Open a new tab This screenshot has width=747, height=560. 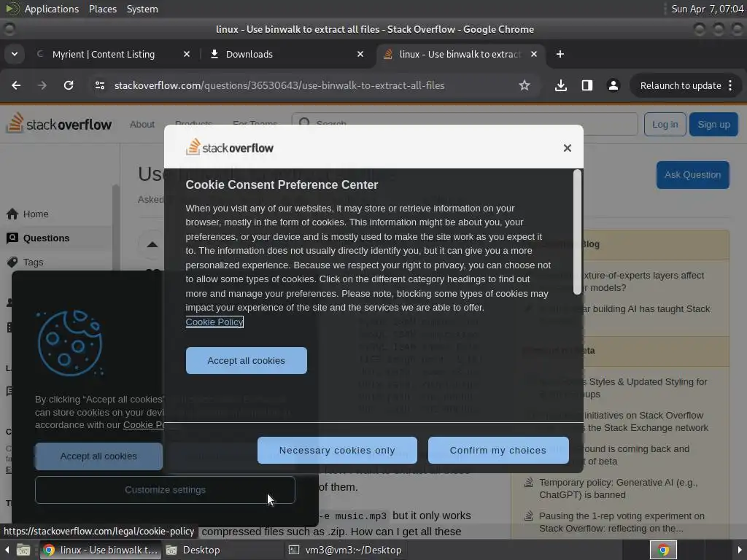tap(560, 54)
